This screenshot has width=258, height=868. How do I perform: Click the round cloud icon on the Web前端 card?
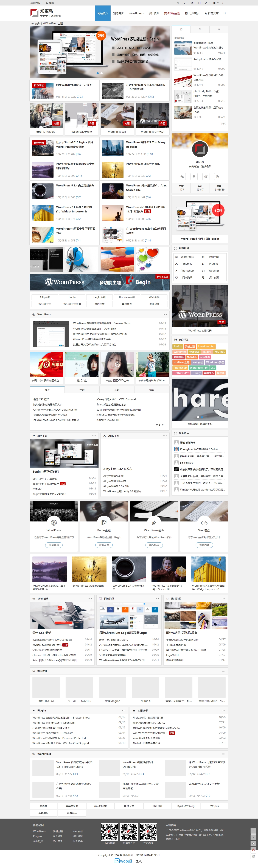204,523
